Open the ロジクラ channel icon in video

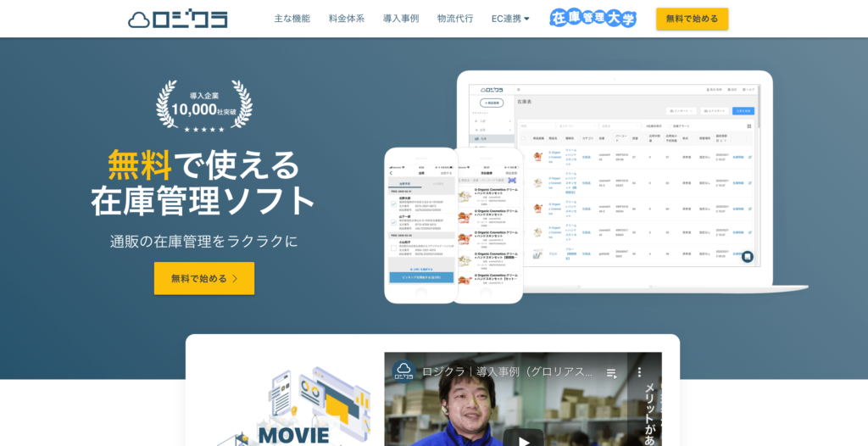[x=404, y=372]
